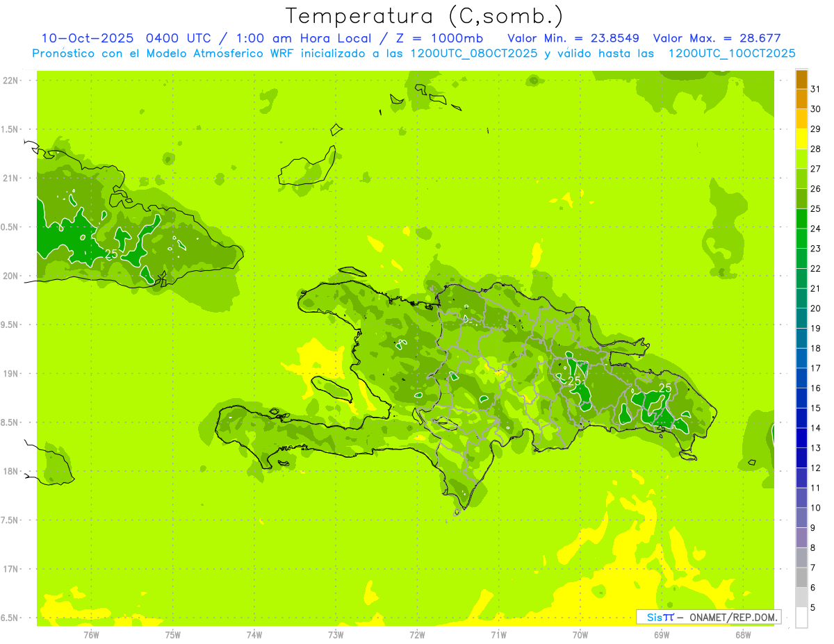Click the gray colorbar swatch between 6 and 7
Image resolution: width=834 pixels, height=644 pixels.
tap(801, 577)
